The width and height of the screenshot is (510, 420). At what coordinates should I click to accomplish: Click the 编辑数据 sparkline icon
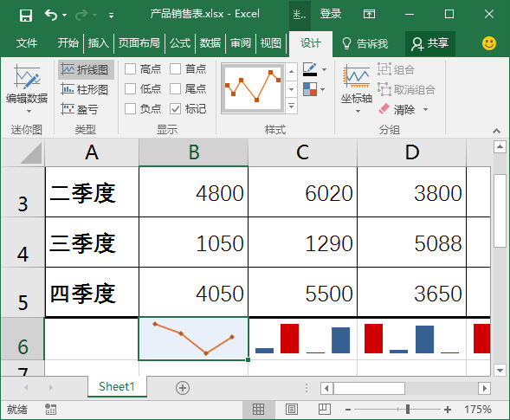pos(27,78)
